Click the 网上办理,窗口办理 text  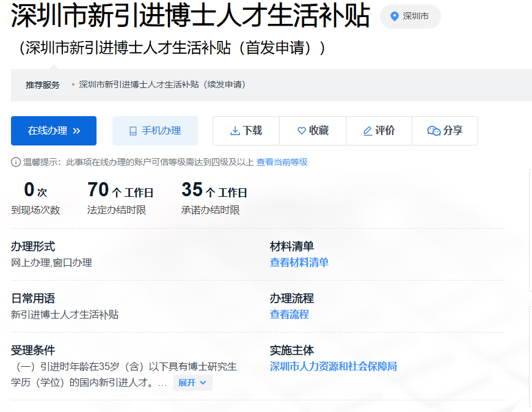point(51,263)
